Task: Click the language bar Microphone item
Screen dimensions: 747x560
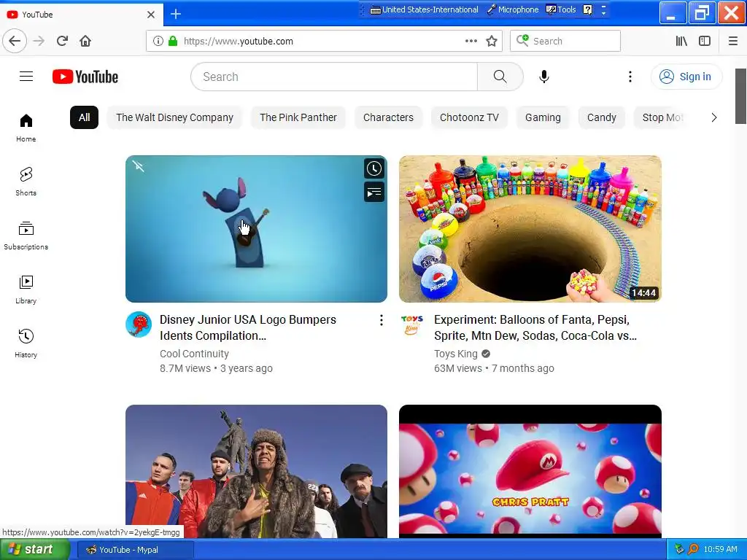Action: [x=512, y=9]
